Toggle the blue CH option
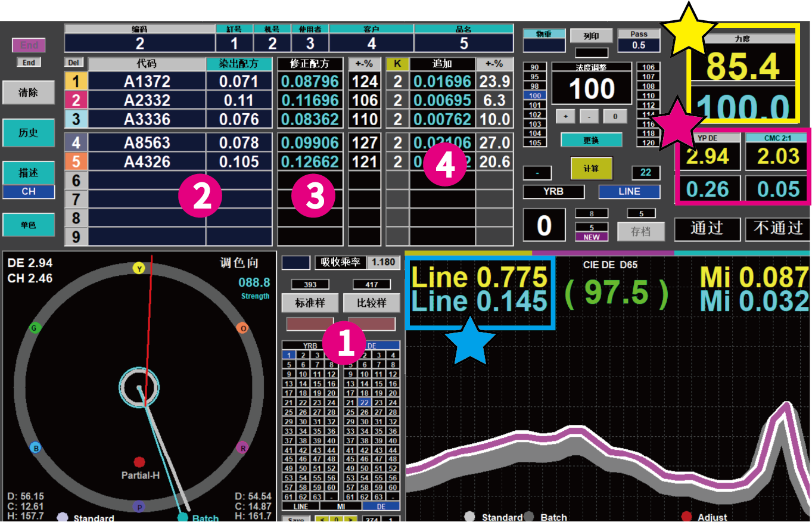 (x=29, y=192)
